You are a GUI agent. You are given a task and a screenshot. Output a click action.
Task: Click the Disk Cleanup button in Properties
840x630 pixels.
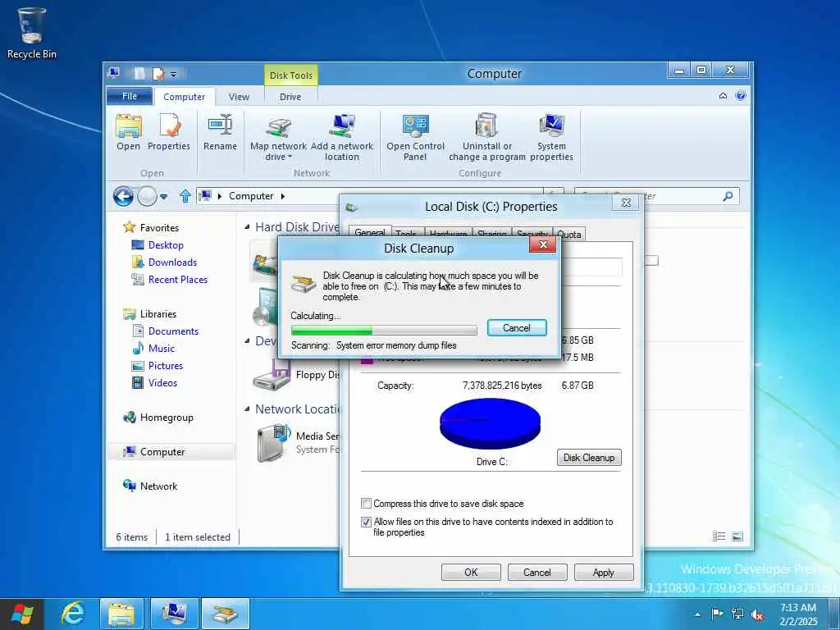[589, 458]
